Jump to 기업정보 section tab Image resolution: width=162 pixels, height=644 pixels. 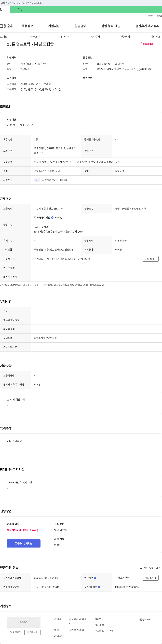(x=155, y=37)
